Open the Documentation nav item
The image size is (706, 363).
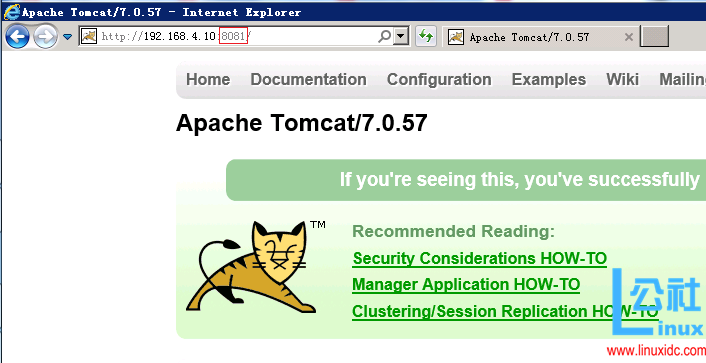(x=308, y=80)
